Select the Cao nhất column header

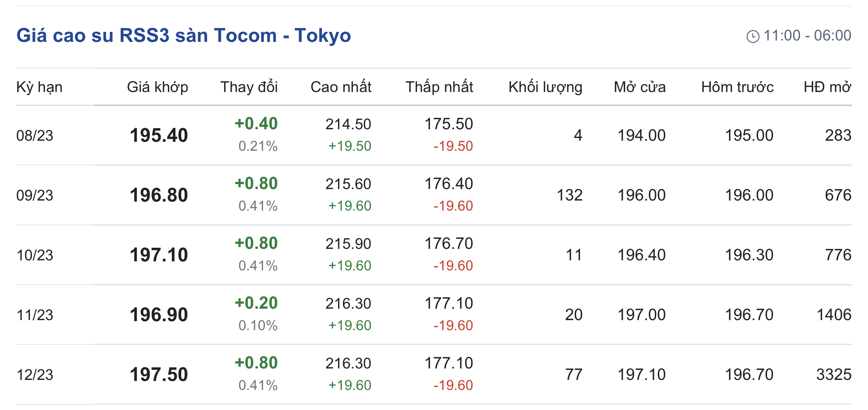[341, 87]
